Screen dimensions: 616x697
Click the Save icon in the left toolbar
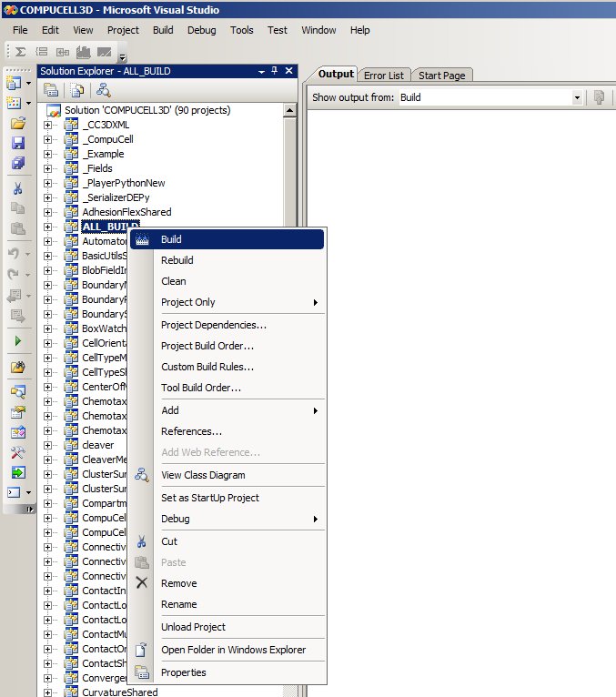pyautogui.click(x=17, y=143)
